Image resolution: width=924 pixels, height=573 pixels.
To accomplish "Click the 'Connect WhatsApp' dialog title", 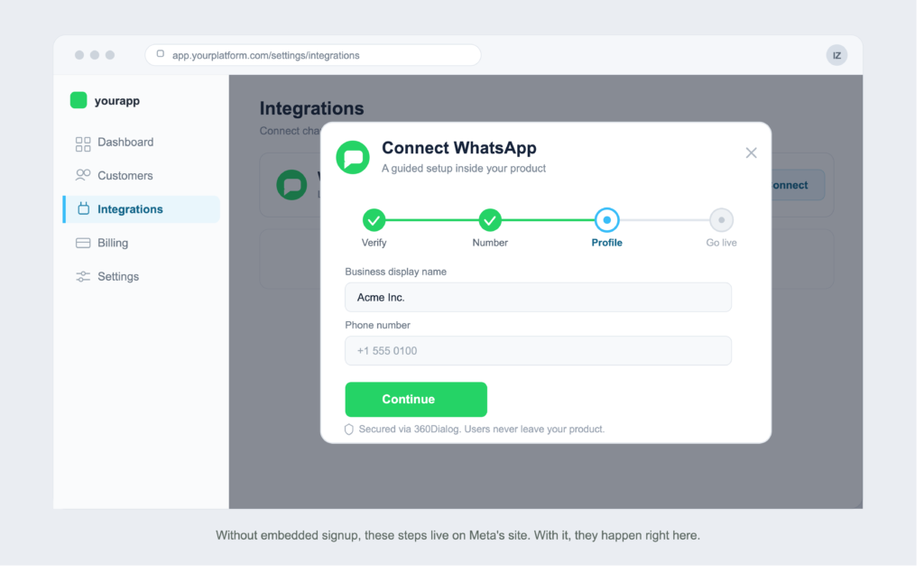I will pos(463,149).
